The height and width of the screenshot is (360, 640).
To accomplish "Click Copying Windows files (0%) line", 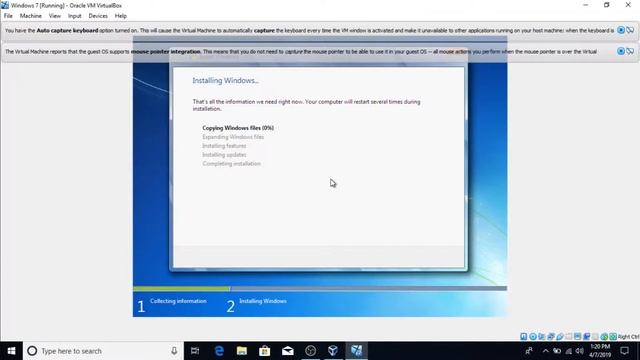I will coord(238,128).
